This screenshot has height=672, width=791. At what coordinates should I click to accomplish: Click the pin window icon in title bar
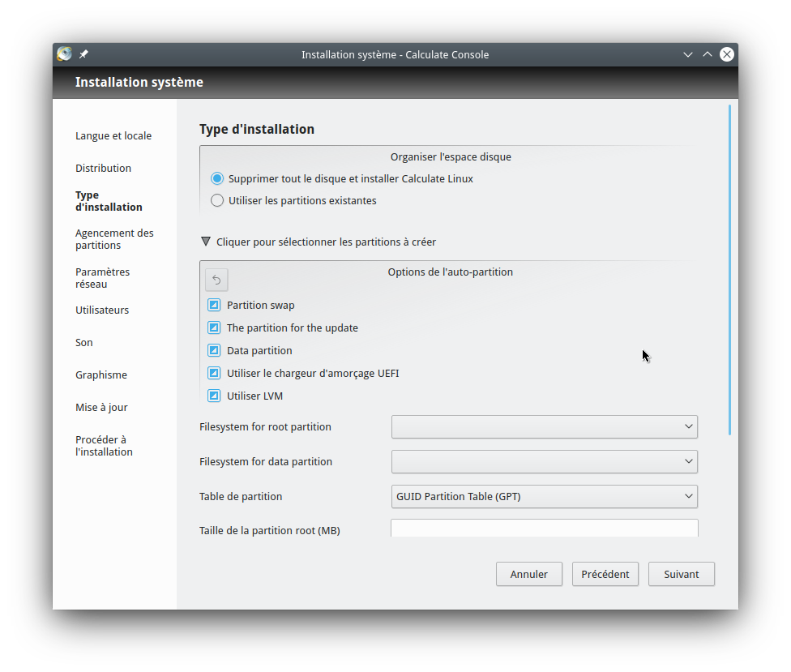point(83,54)
